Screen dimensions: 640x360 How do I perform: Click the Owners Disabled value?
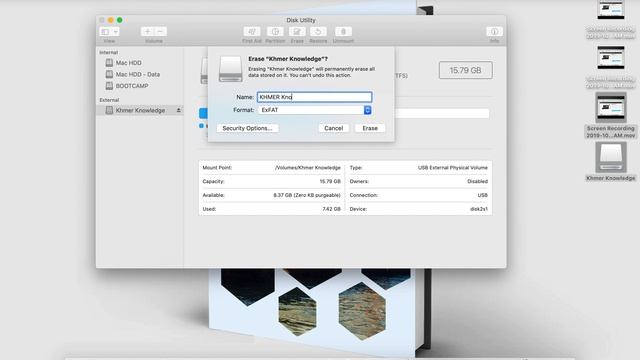[478, 181]
